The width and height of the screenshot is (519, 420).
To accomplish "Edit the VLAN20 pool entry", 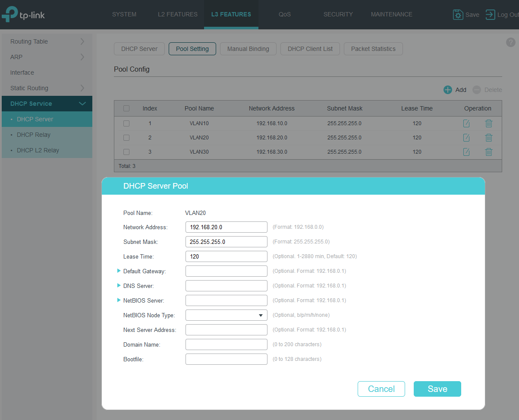I will [466, 138].
